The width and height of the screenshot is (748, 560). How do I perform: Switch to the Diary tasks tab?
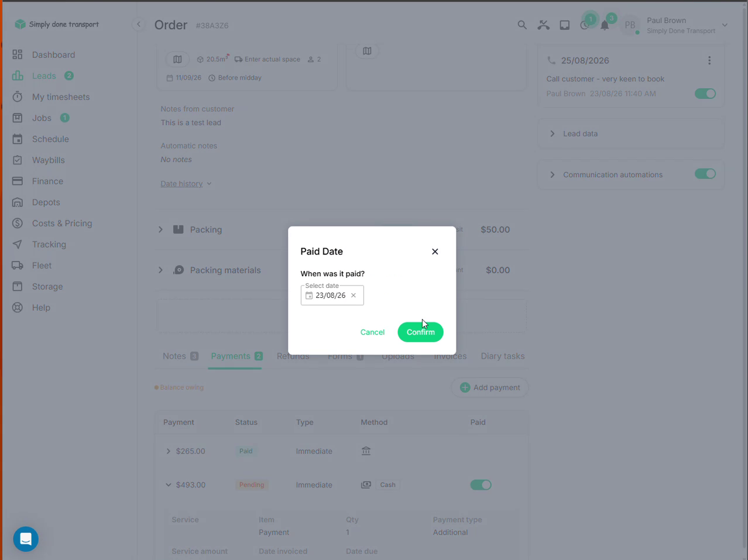(x=503, y=356)
